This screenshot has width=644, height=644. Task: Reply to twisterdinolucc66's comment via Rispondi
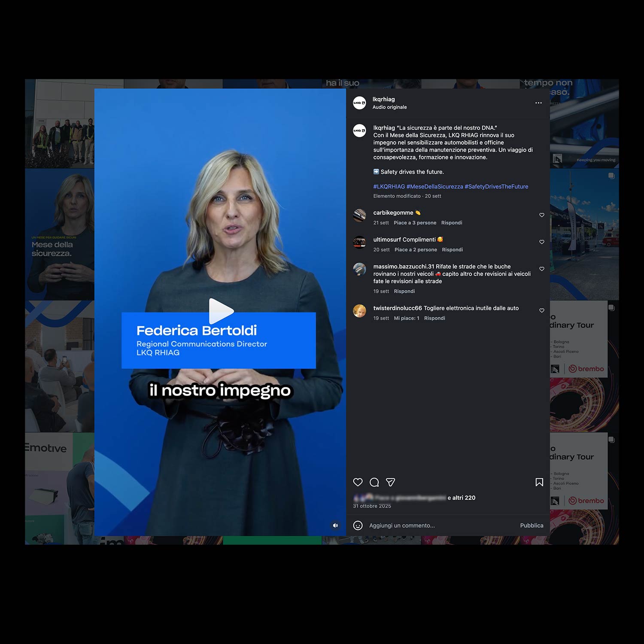[434, 319]
